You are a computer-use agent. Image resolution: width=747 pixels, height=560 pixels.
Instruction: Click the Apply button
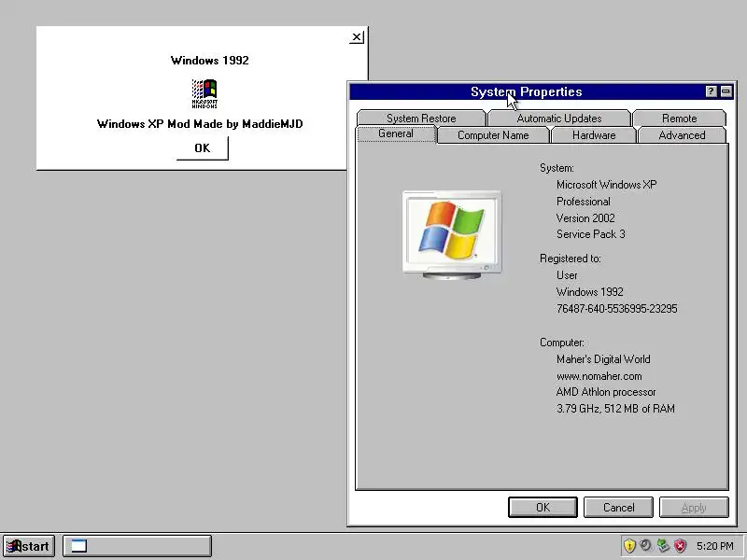(694, 508)
